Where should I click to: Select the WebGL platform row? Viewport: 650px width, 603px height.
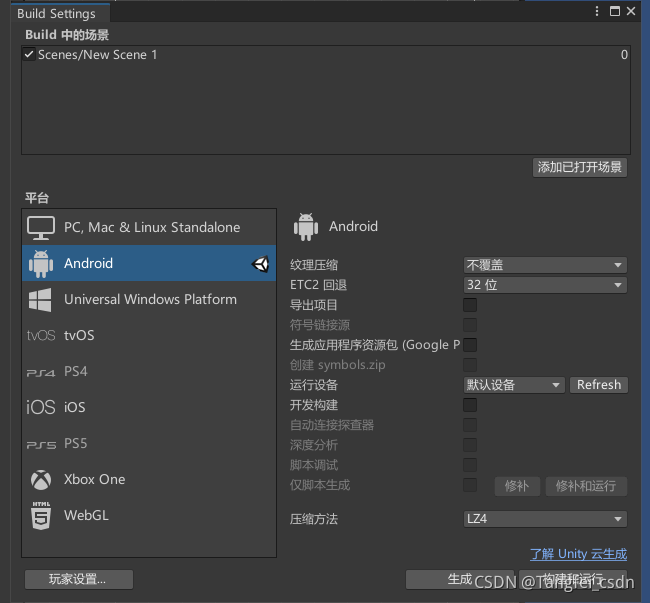point(149,516)
